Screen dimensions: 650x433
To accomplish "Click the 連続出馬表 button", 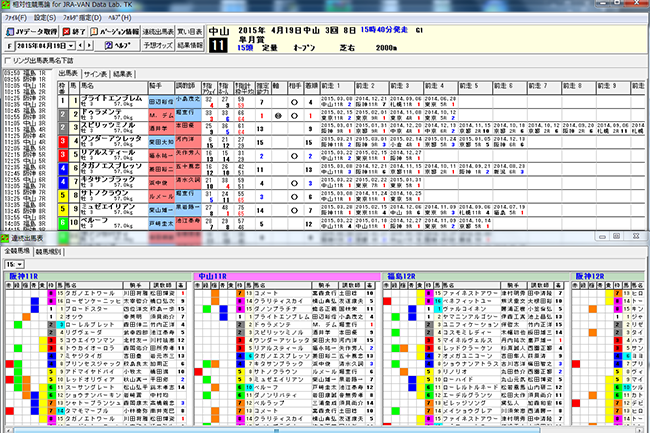I will coord(158,31).
